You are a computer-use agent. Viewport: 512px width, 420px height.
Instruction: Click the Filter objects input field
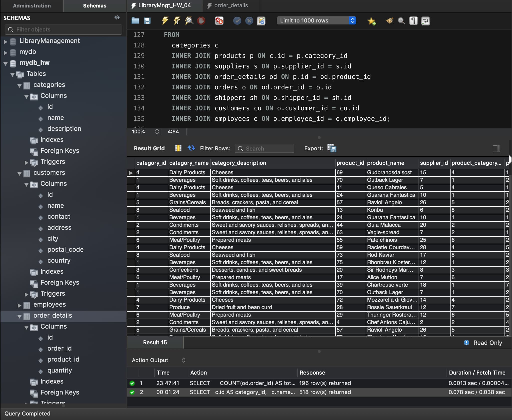tap(63, 29)
